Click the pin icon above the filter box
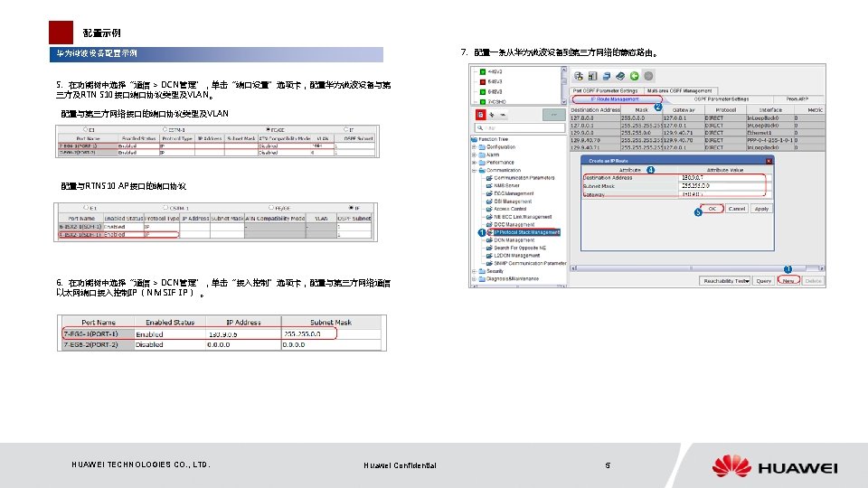This screenshot has width=868, height=488. [492, 115]
